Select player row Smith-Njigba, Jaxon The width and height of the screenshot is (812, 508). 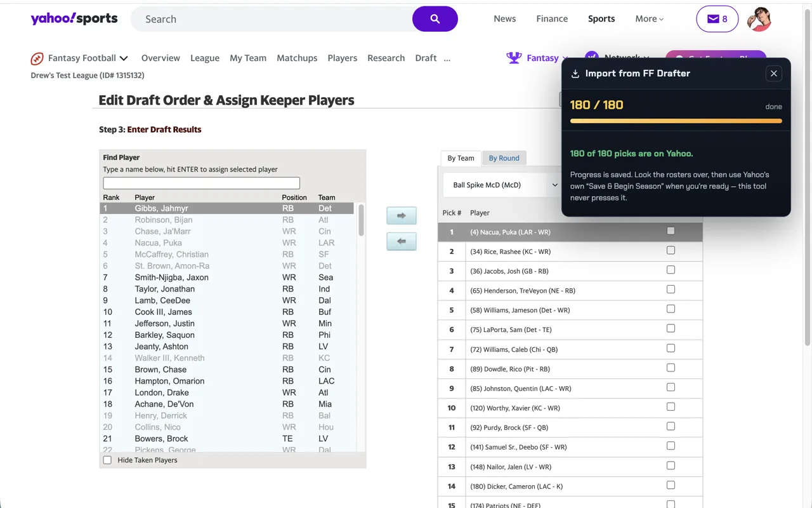click(x=227, y=277)
